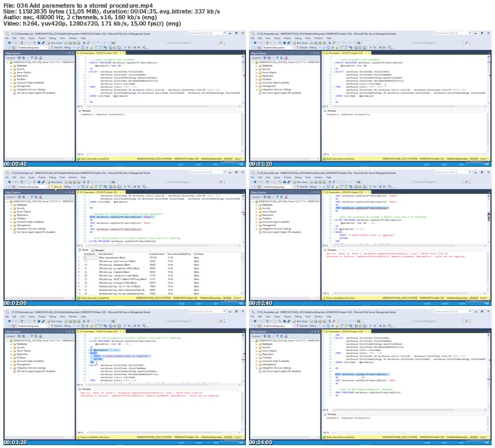
Task: Close the Object Explorer panel in 00:01:20 frame
Action: 318,53
